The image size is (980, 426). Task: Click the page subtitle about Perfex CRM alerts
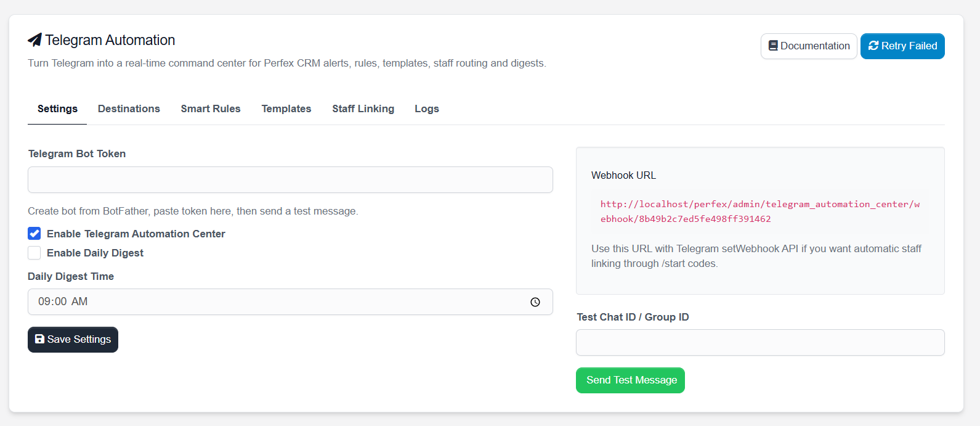[287, 63]
